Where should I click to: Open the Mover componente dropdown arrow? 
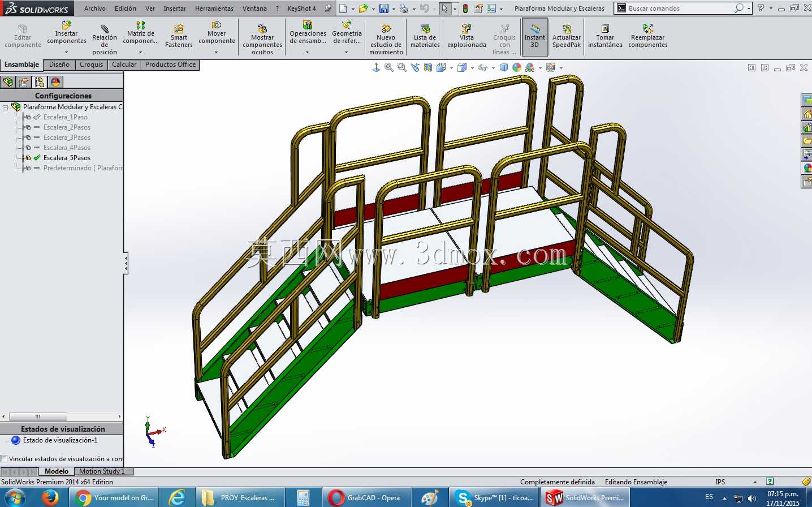point(217,52)
